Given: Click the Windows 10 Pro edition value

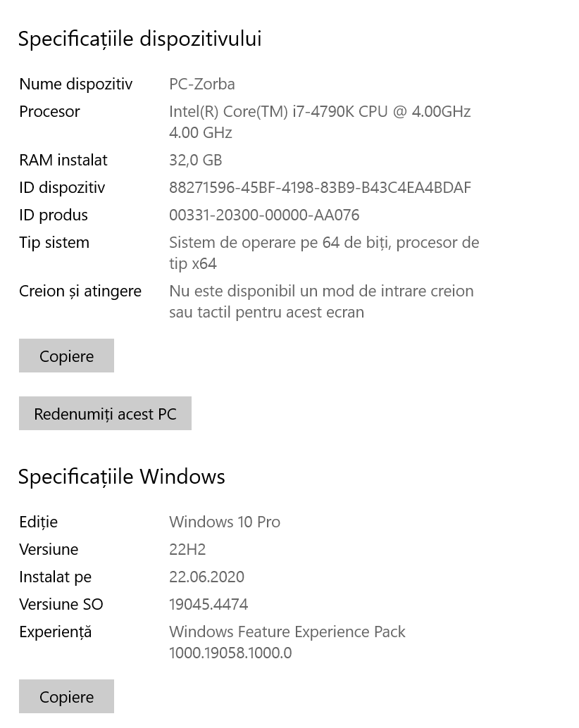Looking at the screenshot, I should tap(225, 522).
